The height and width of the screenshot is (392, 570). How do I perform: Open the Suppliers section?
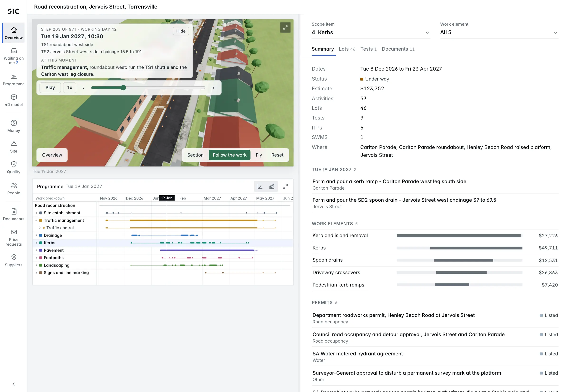point(14,261)
